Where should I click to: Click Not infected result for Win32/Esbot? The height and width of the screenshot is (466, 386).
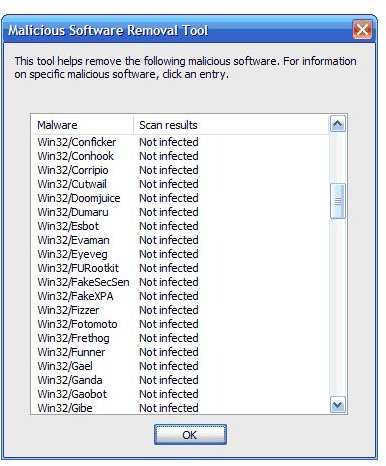point(169,226)
